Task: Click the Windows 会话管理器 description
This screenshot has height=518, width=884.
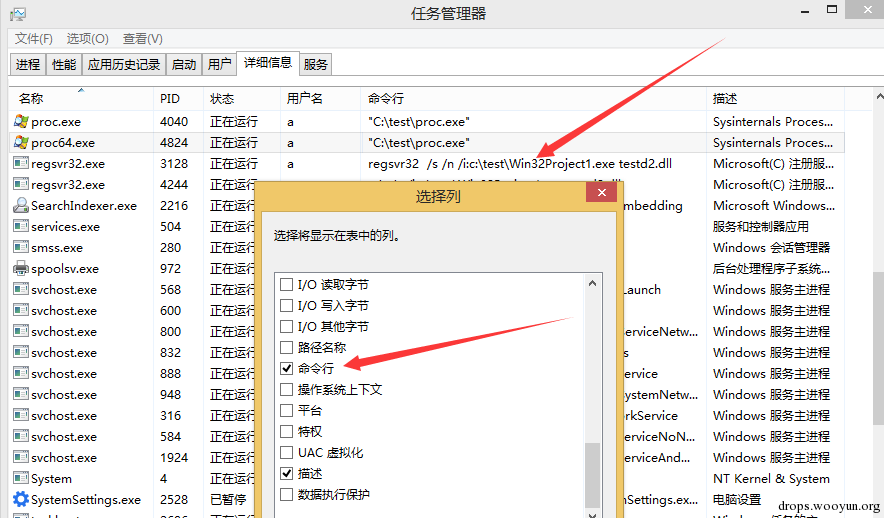Action: (x=771, y=247)
